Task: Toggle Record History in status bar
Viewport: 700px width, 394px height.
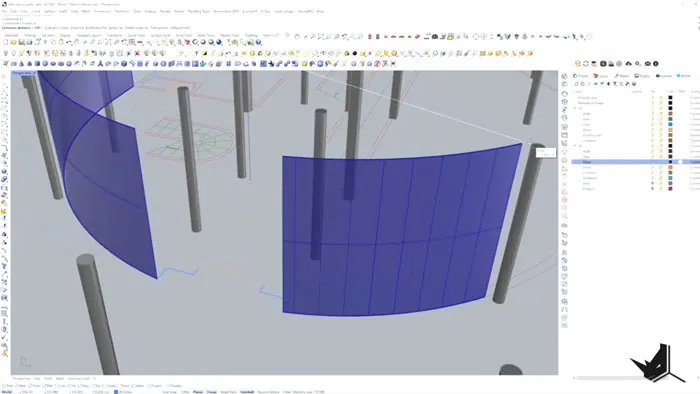Action: pyautogui.click(x=268, y=392)
